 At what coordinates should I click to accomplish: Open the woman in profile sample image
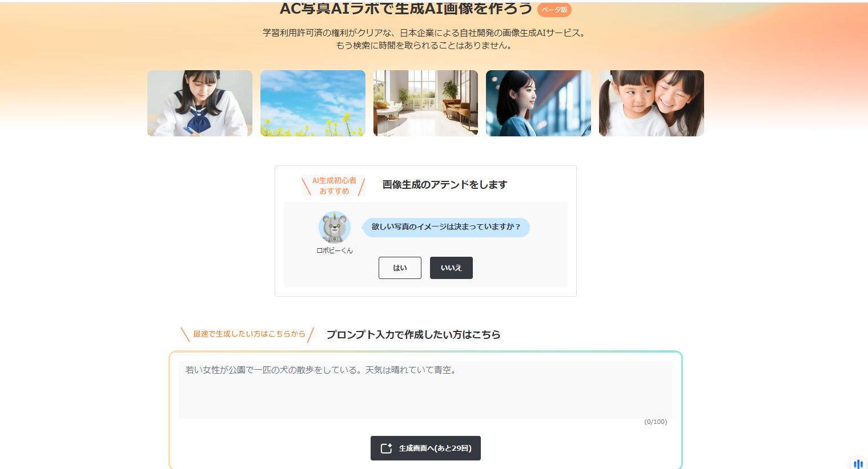(x=539, y=103)
